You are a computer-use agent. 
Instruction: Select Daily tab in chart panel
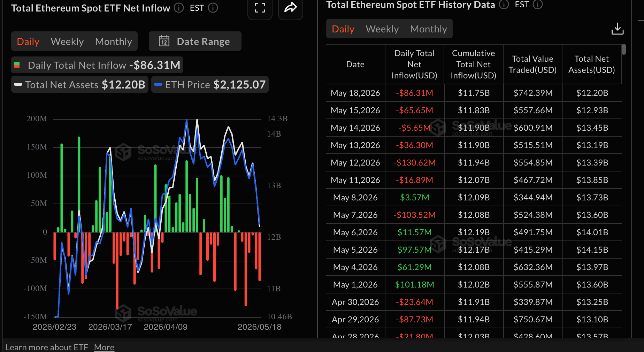coord(28,41)
